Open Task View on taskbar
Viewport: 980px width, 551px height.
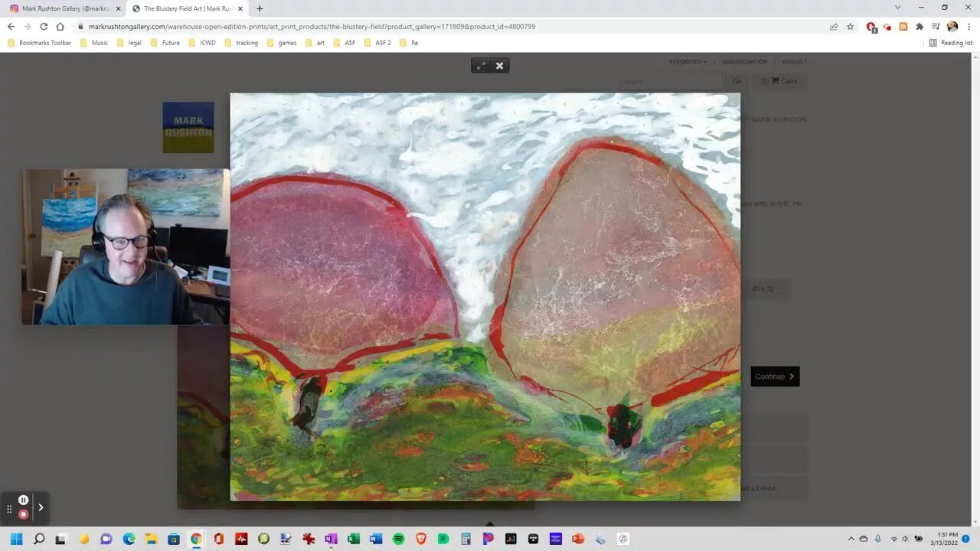tap(61, 539)
